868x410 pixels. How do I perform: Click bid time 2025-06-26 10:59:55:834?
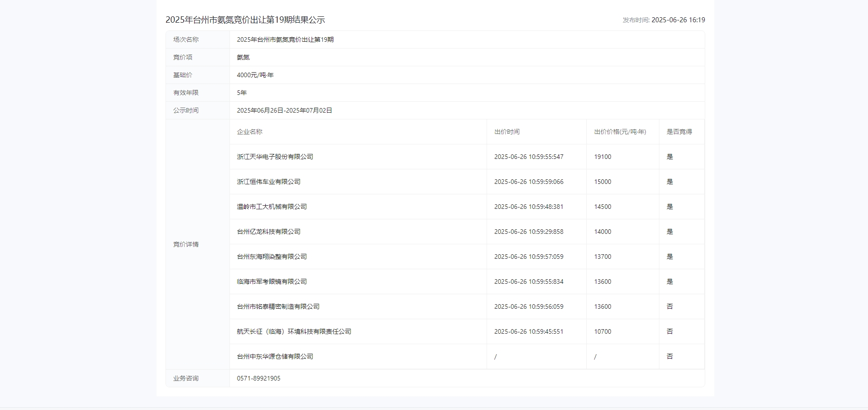point(529,282)
